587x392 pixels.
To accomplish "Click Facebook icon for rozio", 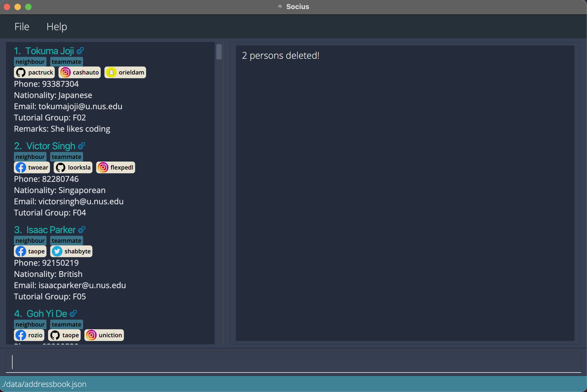I will click(21, 335).
